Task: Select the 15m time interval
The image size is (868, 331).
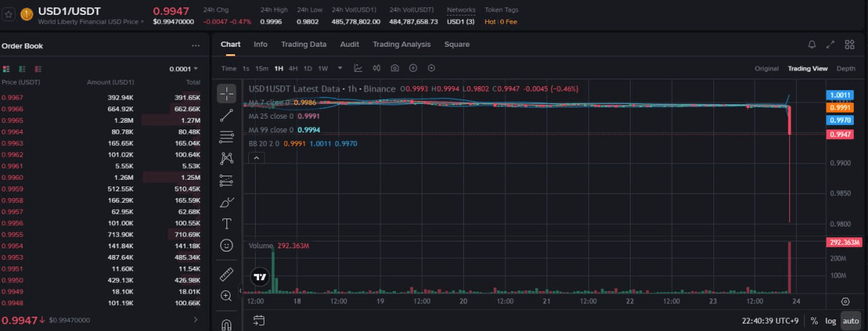Action: tap(262, 69)
